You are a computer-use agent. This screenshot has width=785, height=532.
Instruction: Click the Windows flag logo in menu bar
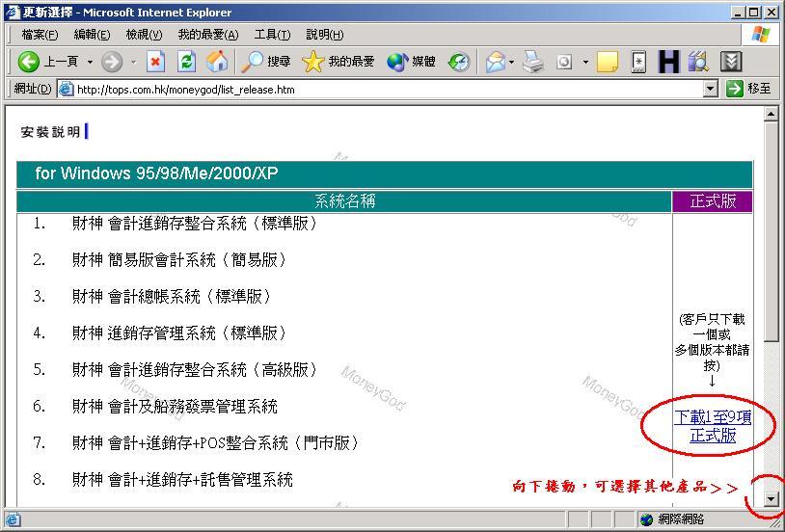coord(760,35)
